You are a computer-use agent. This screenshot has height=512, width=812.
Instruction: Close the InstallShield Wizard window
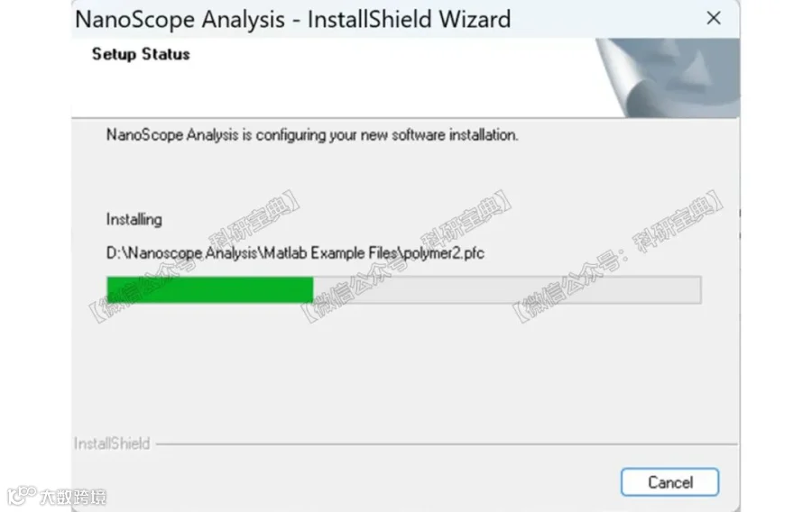pos(714,18)
